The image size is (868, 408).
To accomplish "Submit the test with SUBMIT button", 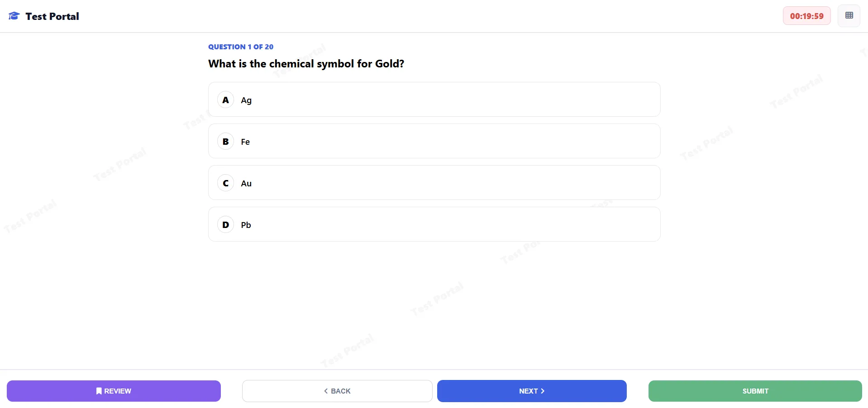I will pyautogui.click(x=755, y=391).
